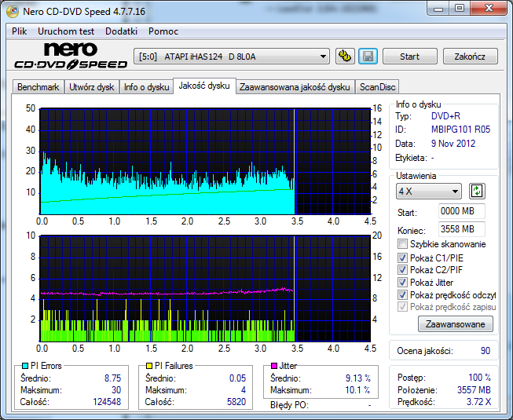Click the disabled Pokaż prędkość zapisu checkbox

click(402, 307)
